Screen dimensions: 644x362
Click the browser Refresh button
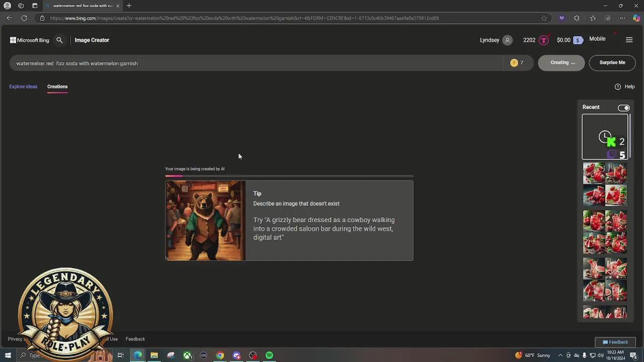[x=24, y=18]
